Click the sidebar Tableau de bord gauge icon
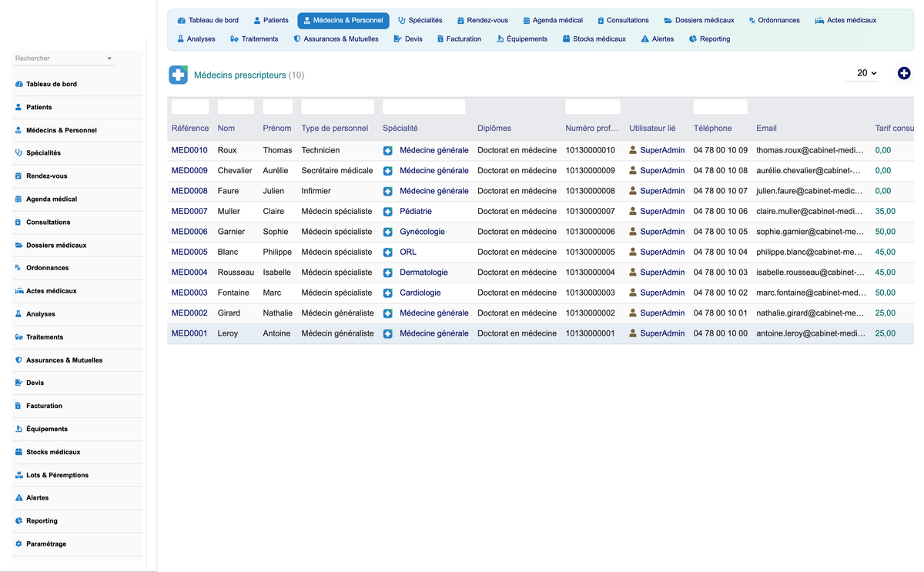Viewport: 924px width, 572px height. coord(19,84)
